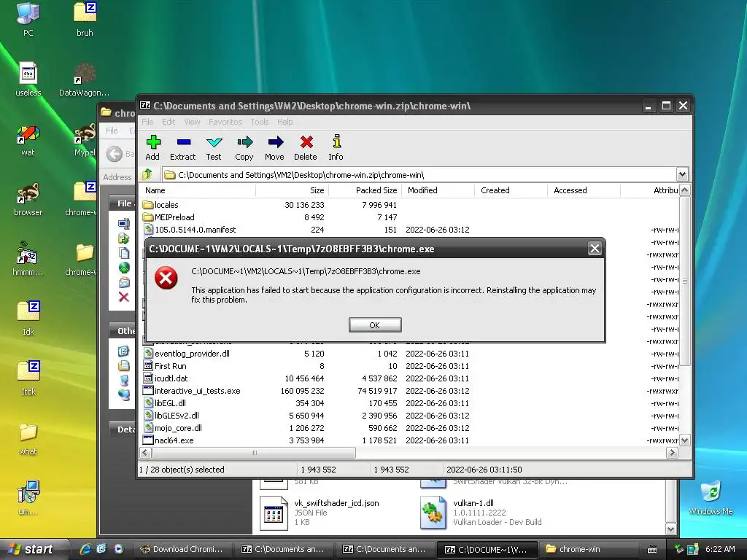Launch the browser raccoon shortcut
Image resolution: width=747 pixels, height=560 pixels.
28,200
